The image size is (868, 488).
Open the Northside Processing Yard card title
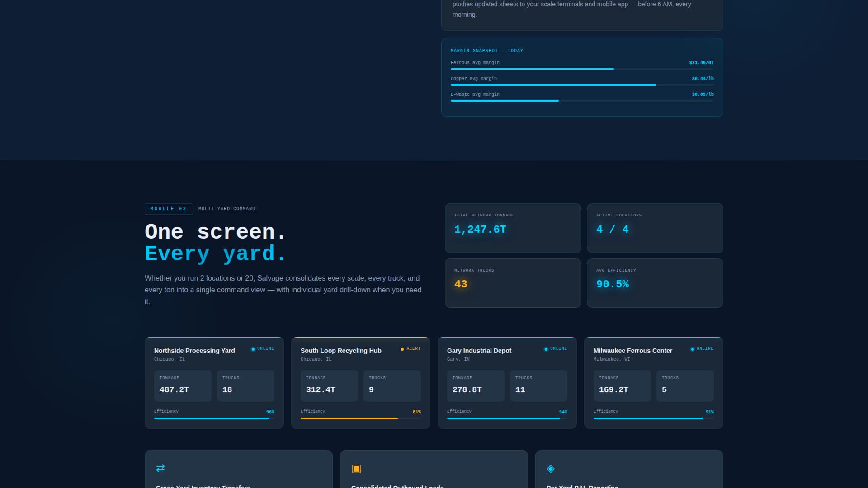pos(194,351)
